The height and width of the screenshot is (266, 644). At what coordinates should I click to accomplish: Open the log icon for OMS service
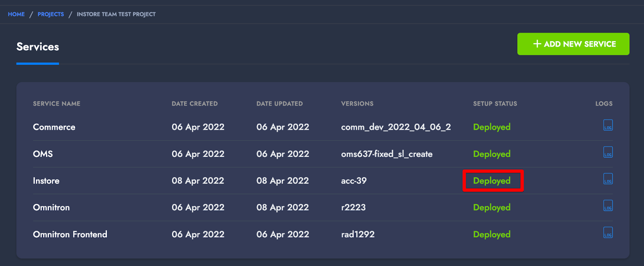coord(608,152)
